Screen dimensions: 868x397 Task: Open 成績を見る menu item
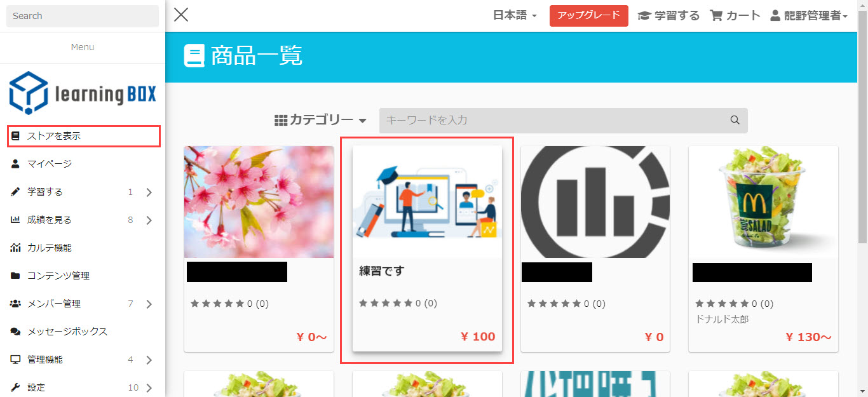[83, 220]
